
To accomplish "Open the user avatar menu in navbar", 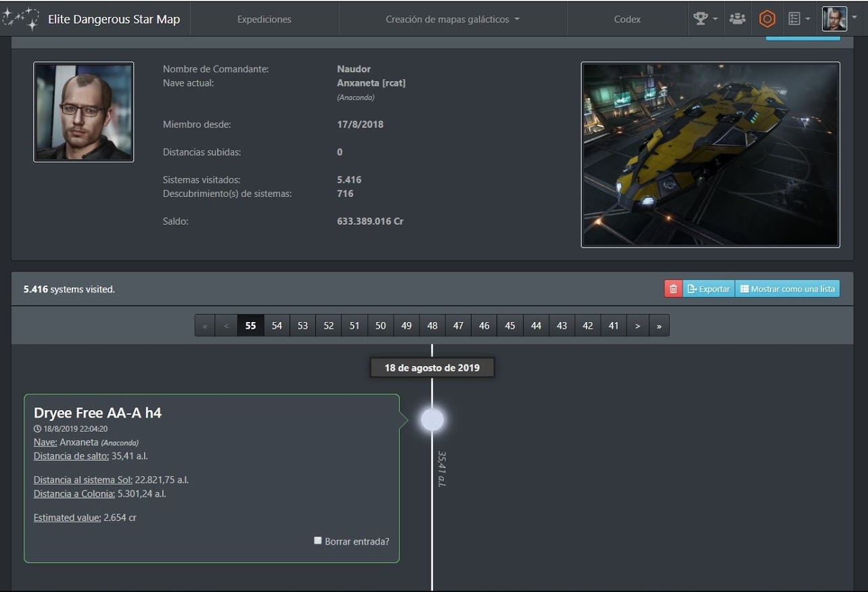I will click(839, 19).
